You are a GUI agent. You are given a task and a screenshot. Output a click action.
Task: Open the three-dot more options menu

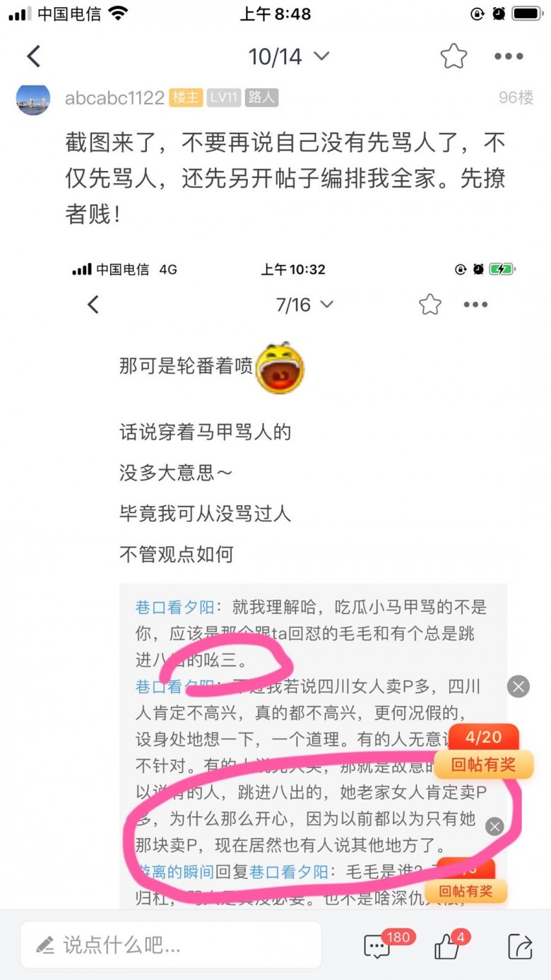(509, 57)
